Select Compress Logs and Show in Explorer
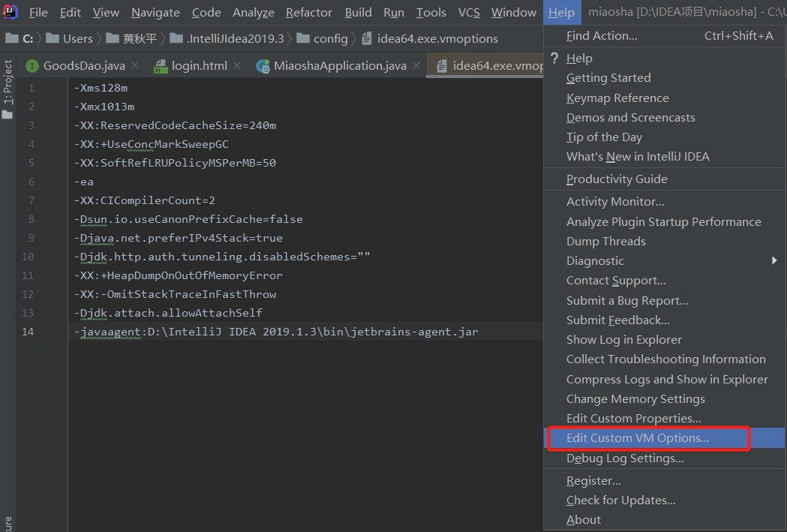 click(665, 379)
